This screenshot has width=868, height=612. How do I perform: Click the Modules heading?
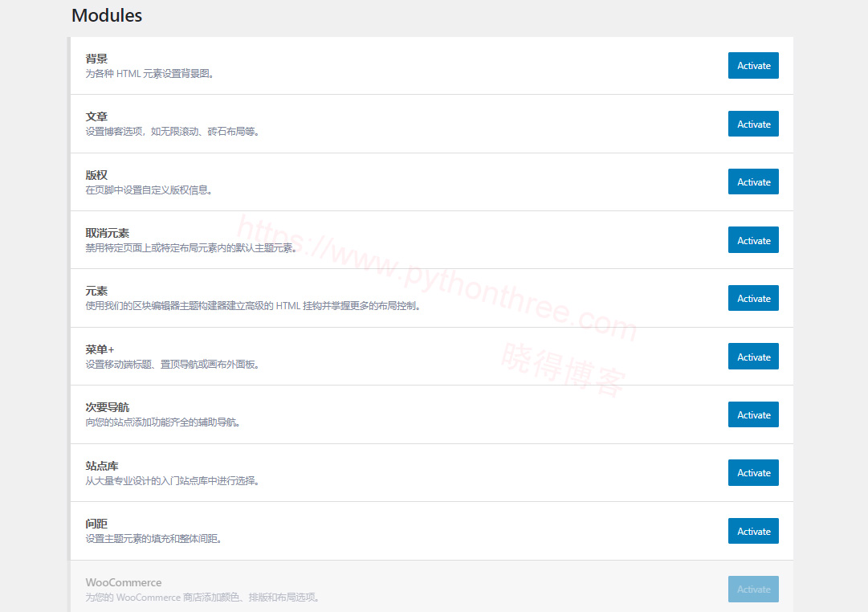[107, 15]
